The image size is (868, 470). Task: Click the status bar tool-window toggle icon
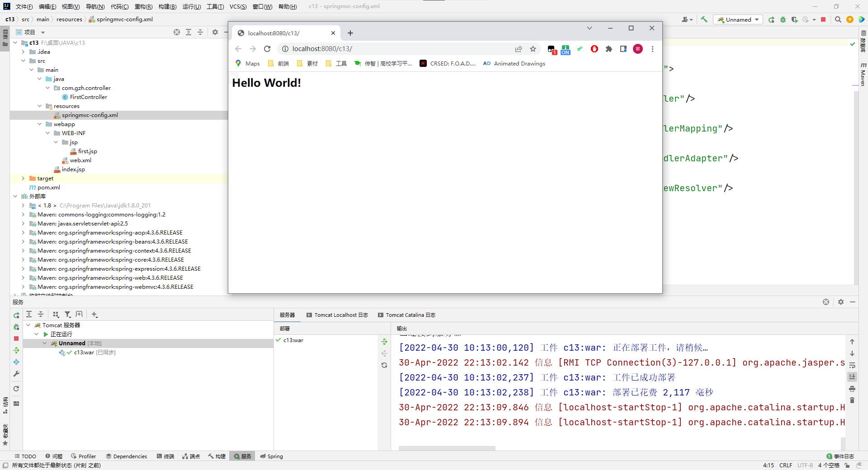pyautogui.click(x=5, y=465)
